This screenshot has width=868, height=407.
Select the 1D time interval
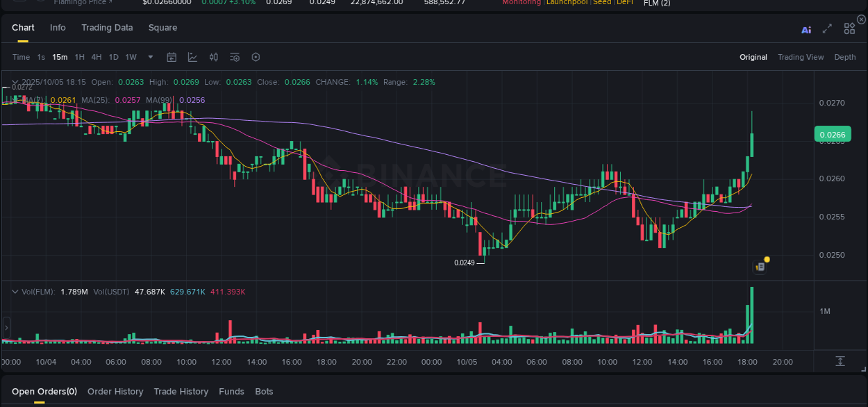click(x=113, y=57)
